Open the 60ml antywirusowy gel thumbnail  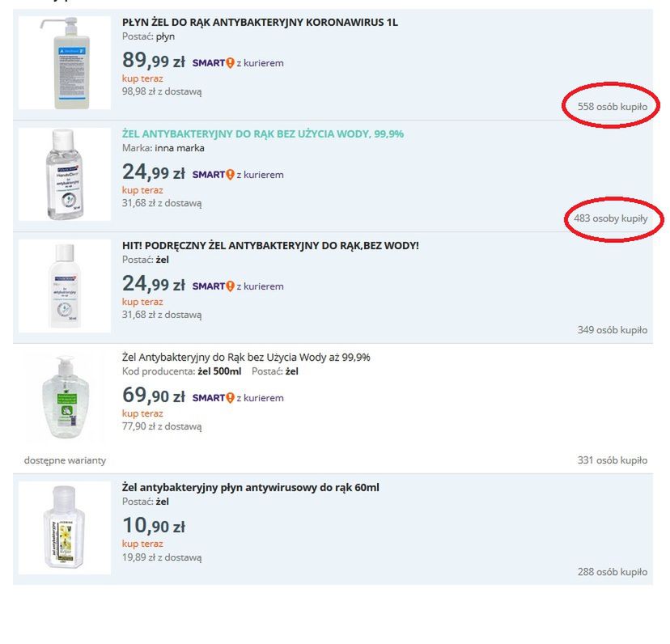click(65, 527)
